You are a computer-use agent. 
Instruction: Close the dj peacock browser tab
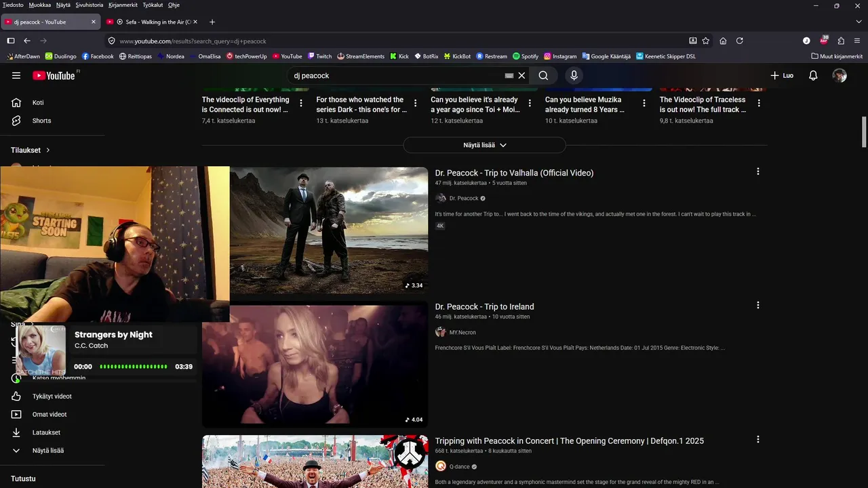tap(94, 22)
